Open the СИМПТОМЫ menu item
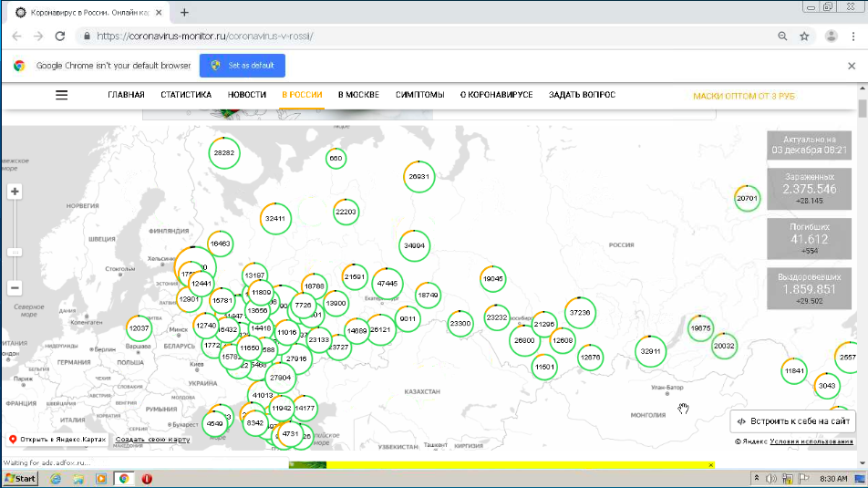Image resolution: width=868 pixels, height=488 pixels. point(419,95)
